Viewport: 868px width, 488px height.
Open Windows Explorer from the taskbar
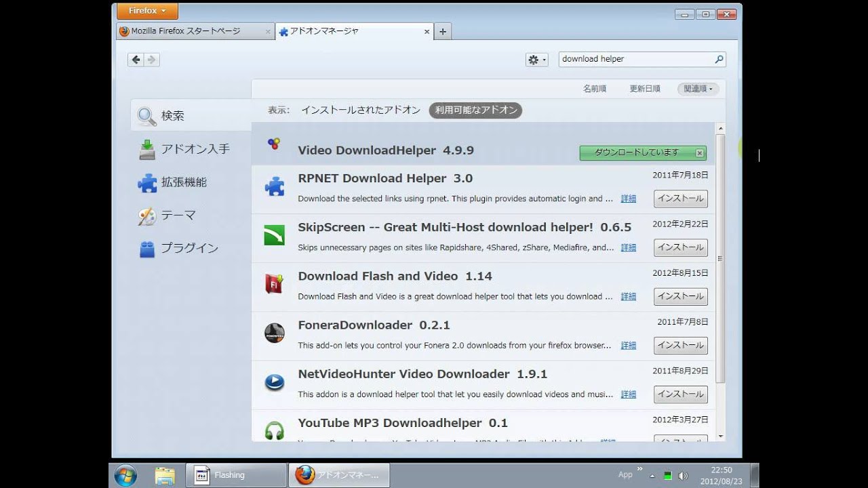(x=165, y=476)
